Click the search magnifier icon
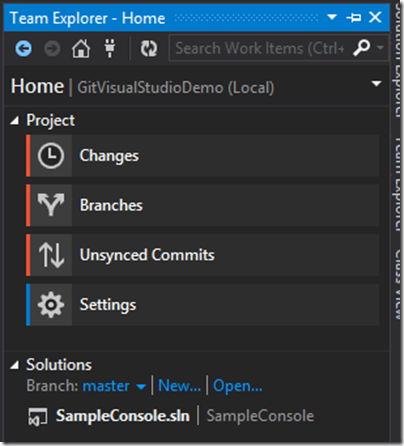This screenshot has height=446, width=404. coord(362,48)
